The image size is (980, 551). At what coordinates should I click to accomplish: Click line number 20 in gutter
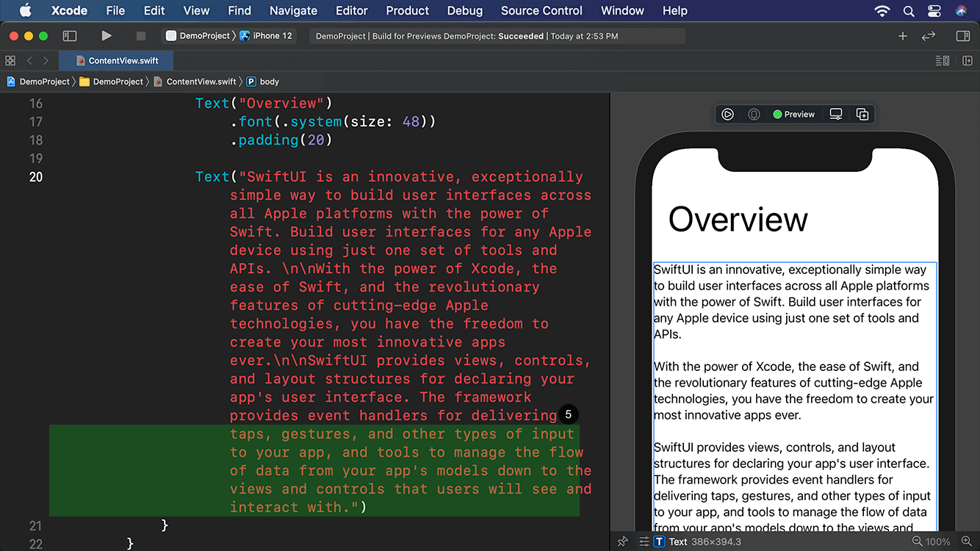tap(35, 177)
